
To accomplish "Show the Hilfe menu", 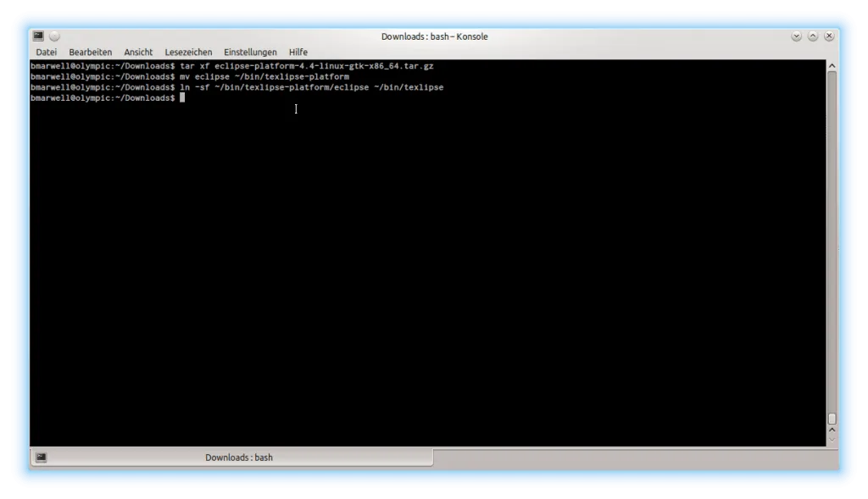I will point(298,53).
